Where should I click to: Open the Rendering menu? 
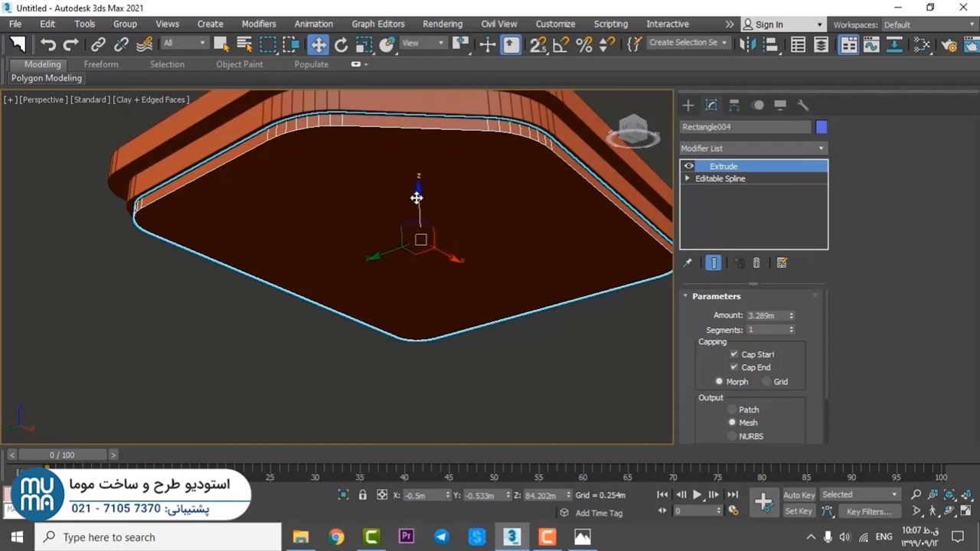tap(443, 24)
